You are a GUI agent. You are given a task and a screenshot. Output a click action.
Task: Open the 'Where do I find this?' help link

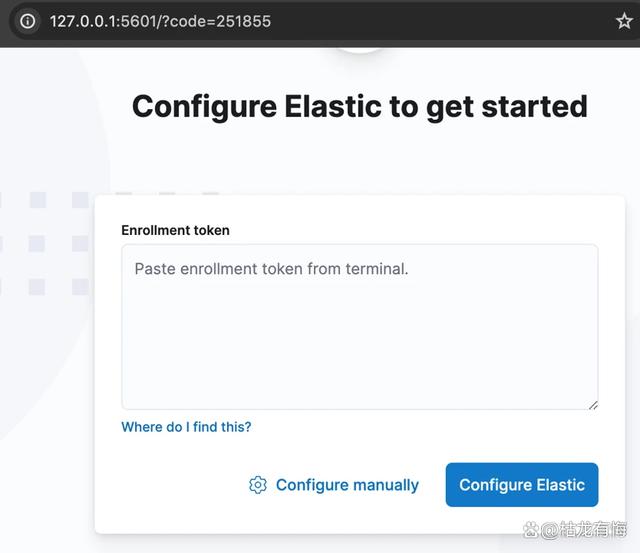[x=186, y=427]
